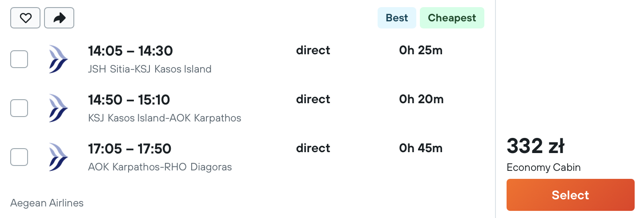Viewport: 644px width, 218px height.
Task: Click the 0h 25m duration of first leg
Action: point(421,50)
